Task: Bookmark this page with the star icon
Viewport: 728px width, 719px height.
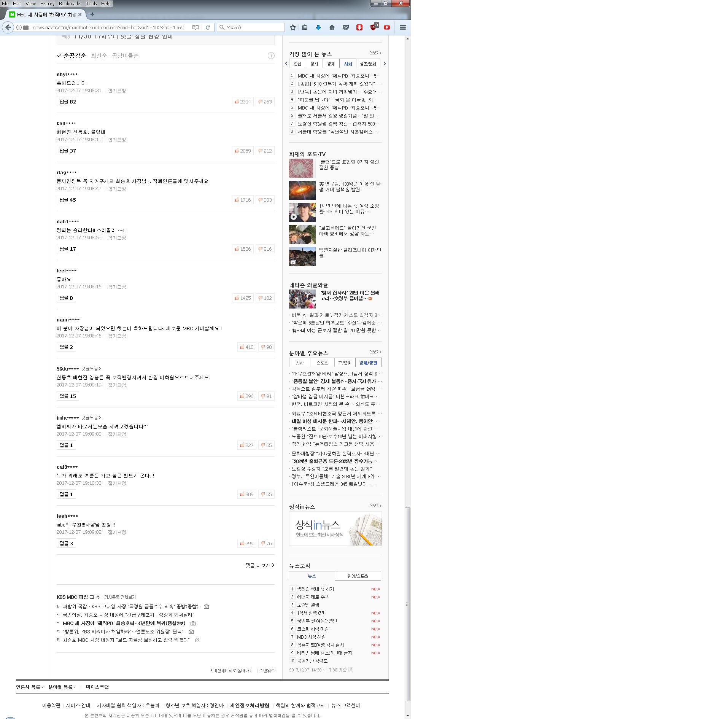Action: pos(292,27)
